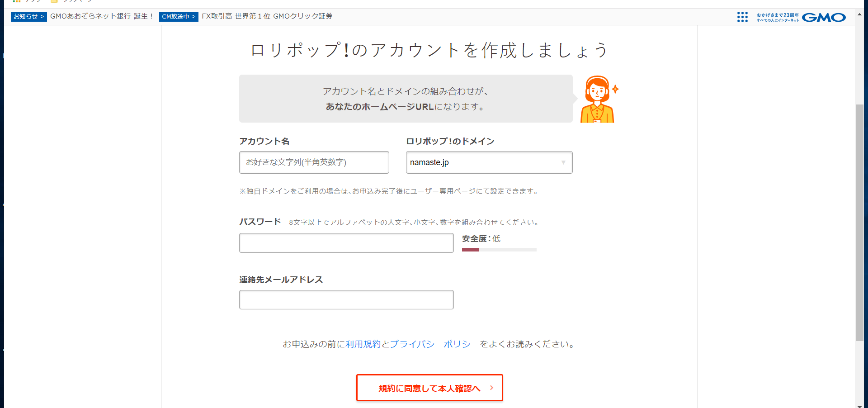Click the gray URL info speech bubble
Image resolution: width=868 pixels, height=408 pixels.
pyautogui.click(x=406, y=99)
